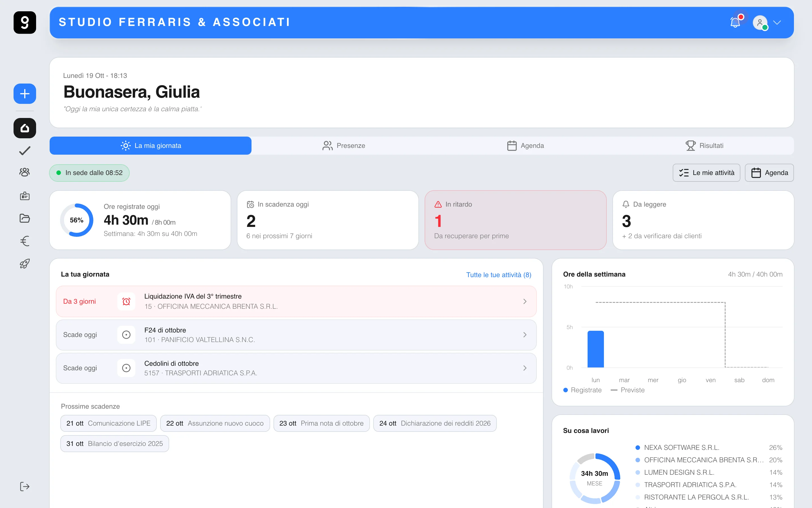The image size is (812, 508).
Task: Open the notifications bell
Action: pyautogui.click(x=736, y=23)
